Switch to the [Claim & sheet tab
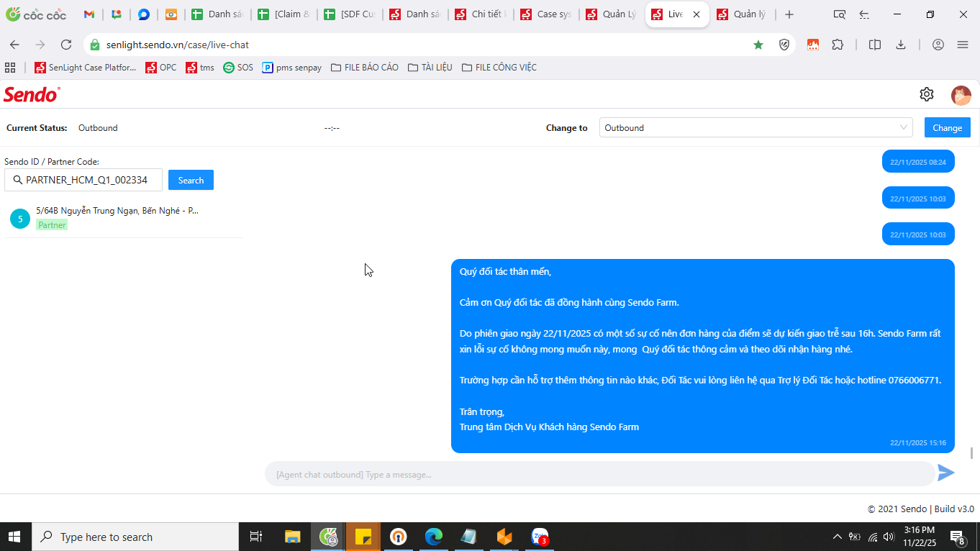Viewport: 980px width, 551px height. pyautogui.click(x=284, y=14)
